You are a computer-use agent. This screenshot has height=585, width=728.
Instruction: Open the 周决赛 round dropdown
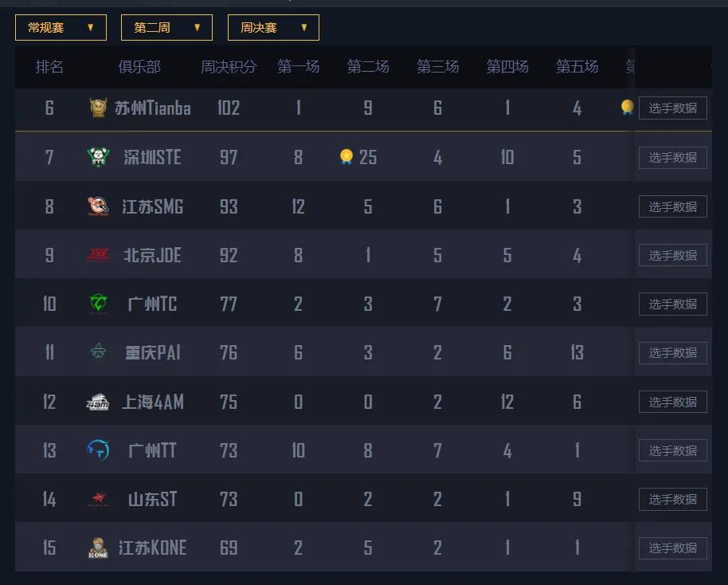[273, 27]
